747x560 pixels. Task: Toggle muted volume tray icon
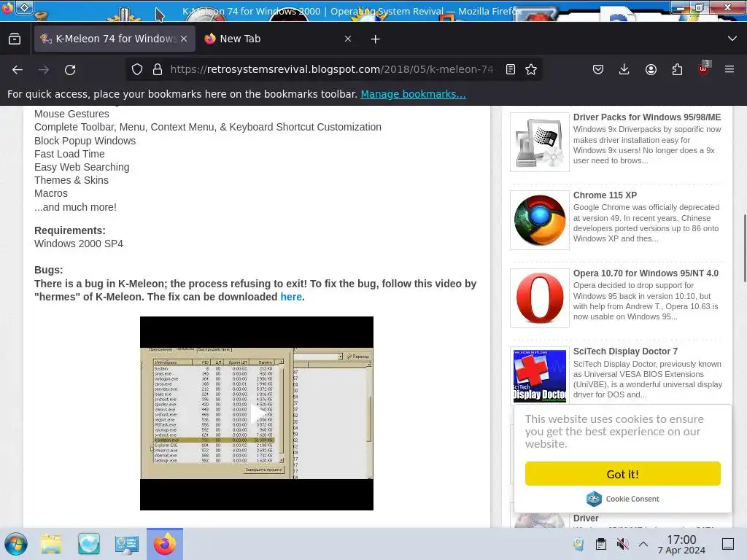[622, 544]
